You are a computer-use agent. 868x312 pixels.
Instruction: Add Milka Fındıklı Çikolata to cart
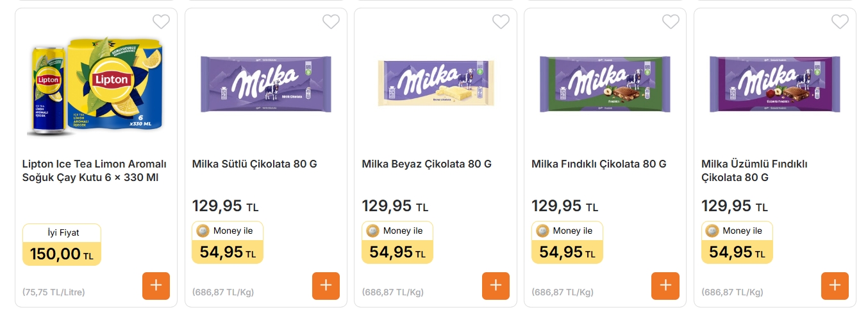665,286
